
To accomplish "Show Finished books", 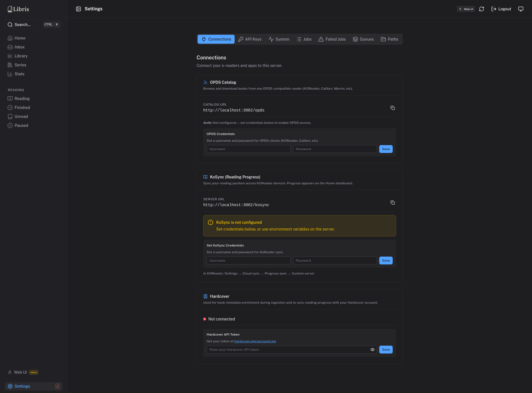I will coord(33,108).
